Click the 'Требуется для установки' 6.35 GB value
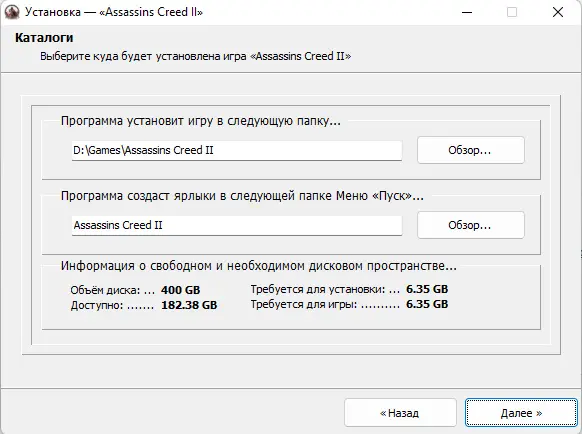Screen dimensions: 582x434 pyautogui.click(x=427, y=289)
